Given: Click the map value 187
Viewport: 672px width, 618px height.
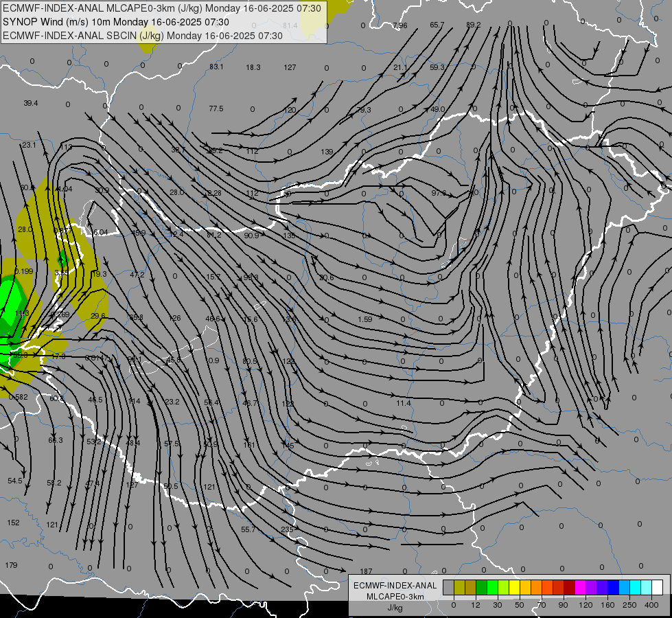Looking at the screenshot, I should (366, 571).
